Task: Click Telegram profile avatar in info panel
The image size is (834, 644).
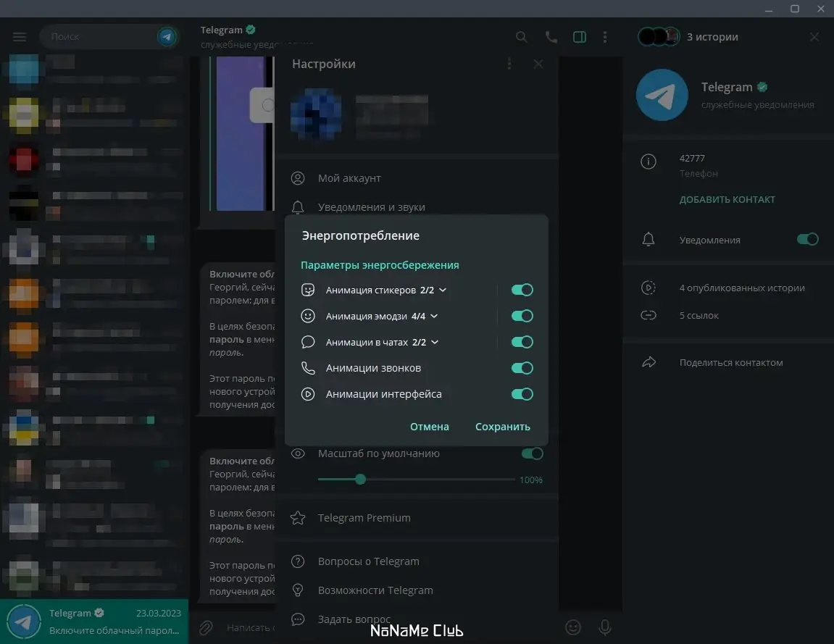Action: 662,95
